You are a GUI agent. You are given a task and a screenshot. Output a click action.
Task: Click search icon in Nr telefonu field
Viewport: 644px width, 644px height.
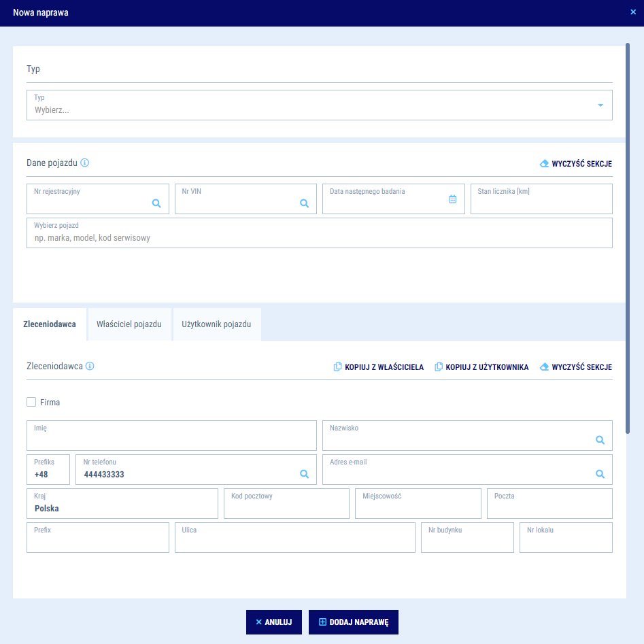click(x=304, y=474)
